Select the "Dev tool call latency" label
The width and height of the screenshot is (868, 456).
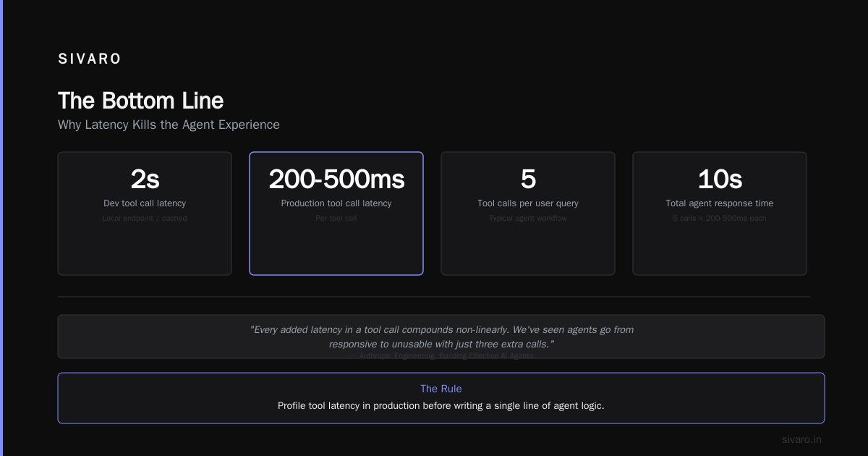point(145,203)
